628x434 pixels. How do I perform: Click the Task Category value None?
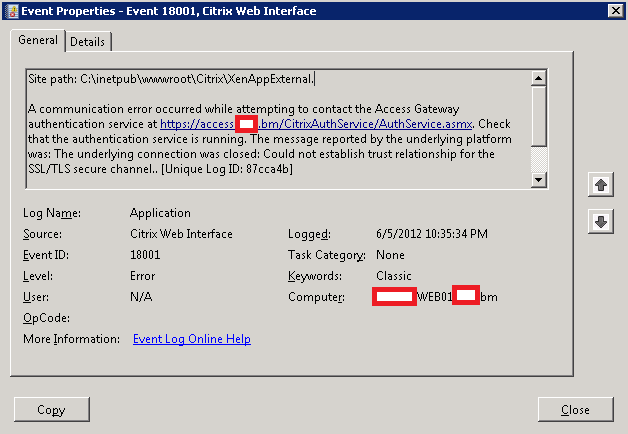point(390,255)
